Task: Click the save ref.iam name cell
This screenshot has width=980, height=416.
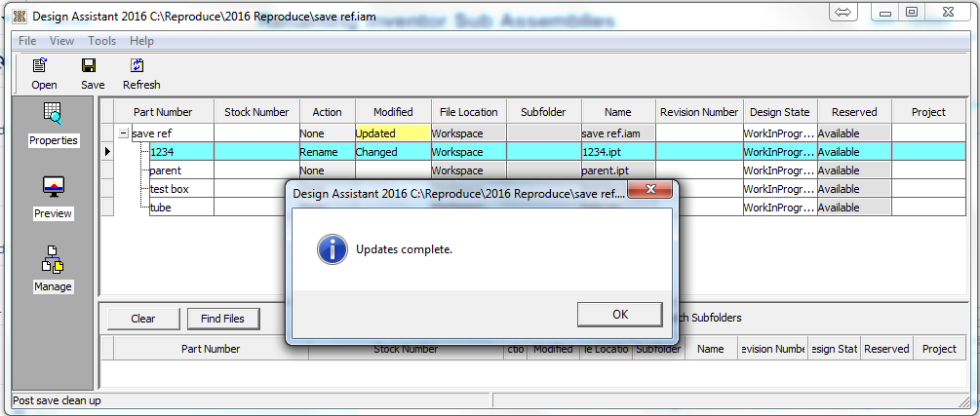Action: tap(618, 133)
